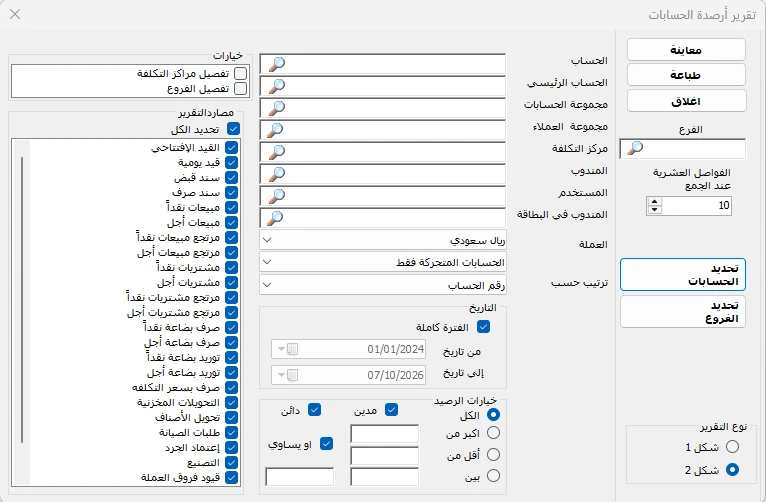The image size is (766, 502).
Task: Uncheck سند صرف source checkbox
Action: tap(232, 192)
